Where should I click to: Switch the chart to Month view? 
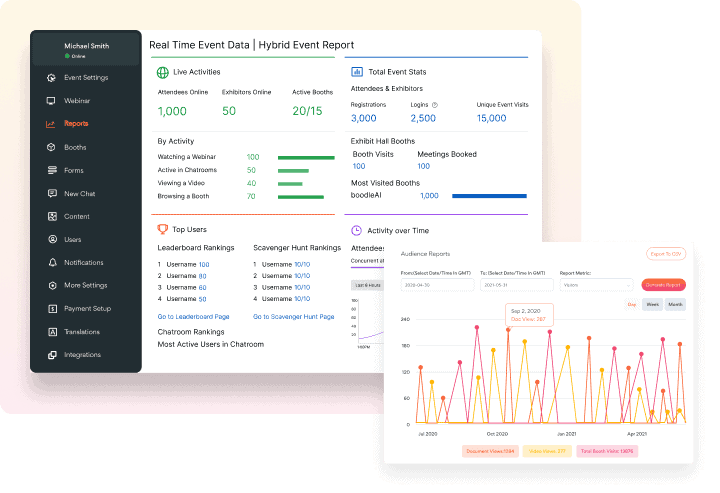pos(676,304)
